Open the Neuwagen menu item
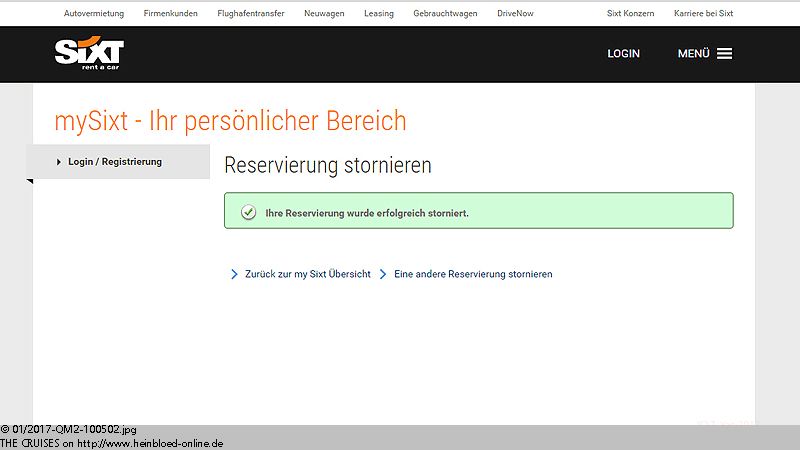The image size is (800, 450). coord(324,13)
